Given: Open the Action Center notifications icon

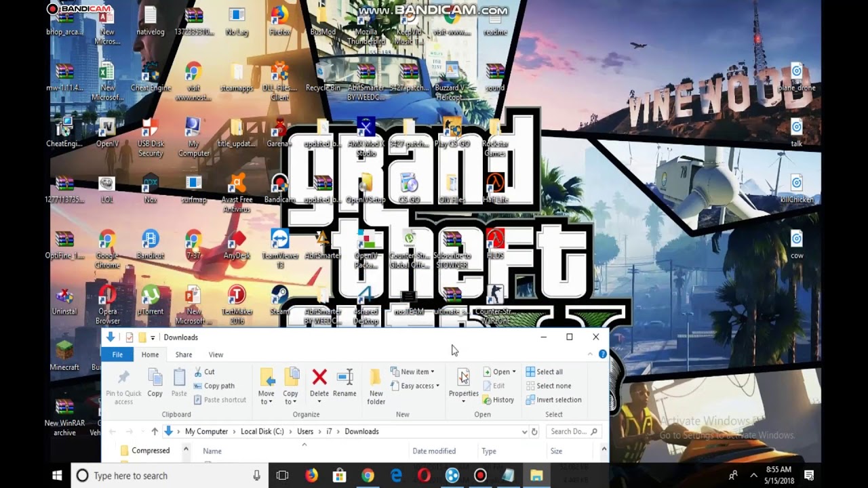Looking at the screenshot, I should [809, 476].
